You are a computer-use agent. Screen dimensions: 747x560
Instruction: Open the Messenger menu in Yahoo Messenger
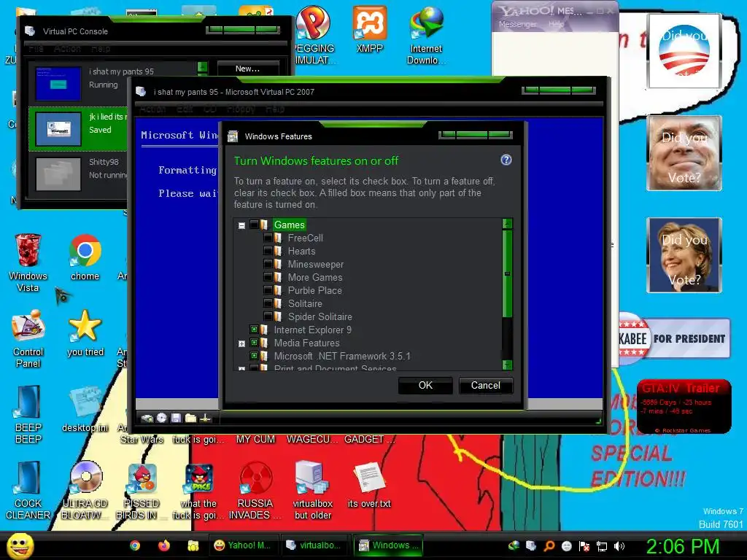coord(517,24)
